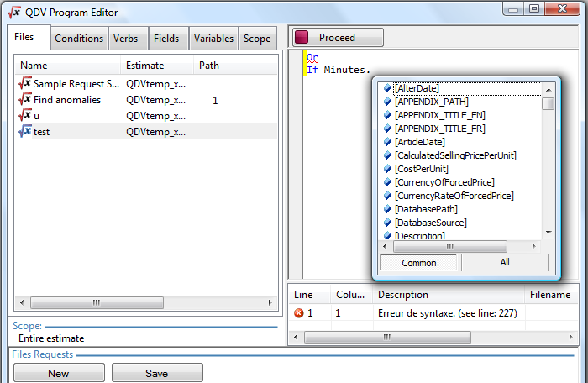Toggle the Common list filter
This screenshot has width=588, height=383.
[x=418, y=263]
